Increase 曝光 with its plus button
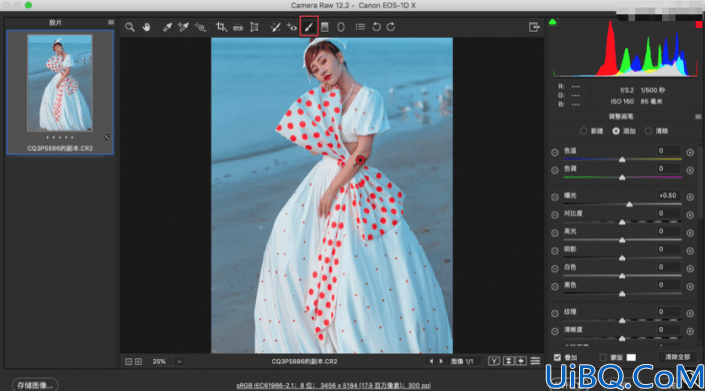 coord(690,197)
